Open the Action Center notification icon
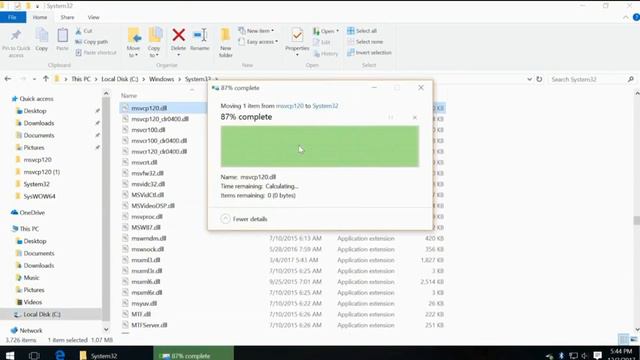 pos(598,355)
